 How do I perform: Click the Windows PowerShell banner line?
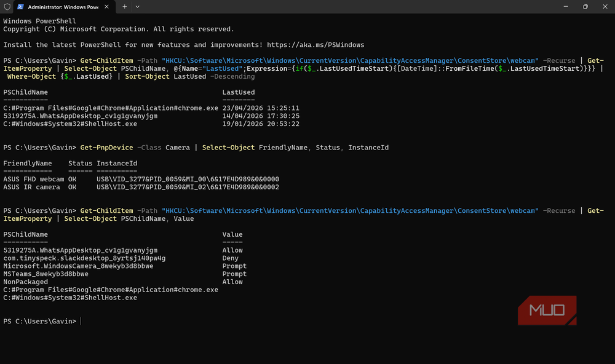39,21
